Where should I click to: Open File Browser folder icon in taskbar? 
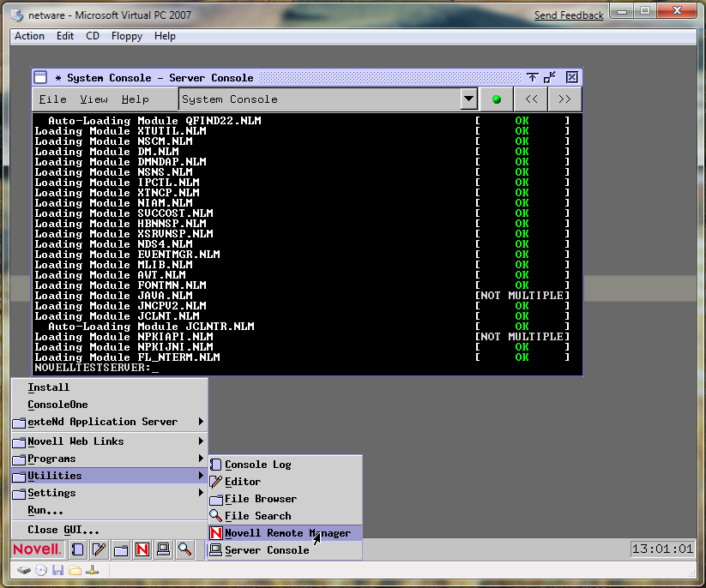tap(121, 549)
